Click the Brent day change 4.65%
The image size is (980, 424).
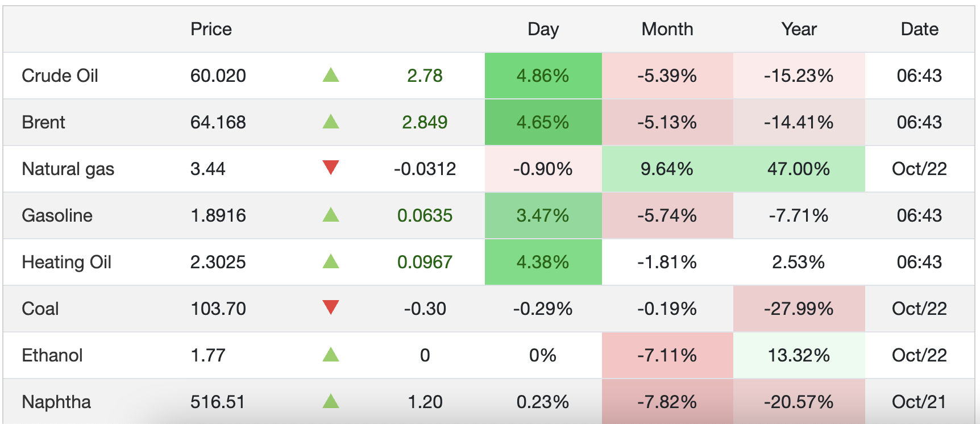coord(543,122)
